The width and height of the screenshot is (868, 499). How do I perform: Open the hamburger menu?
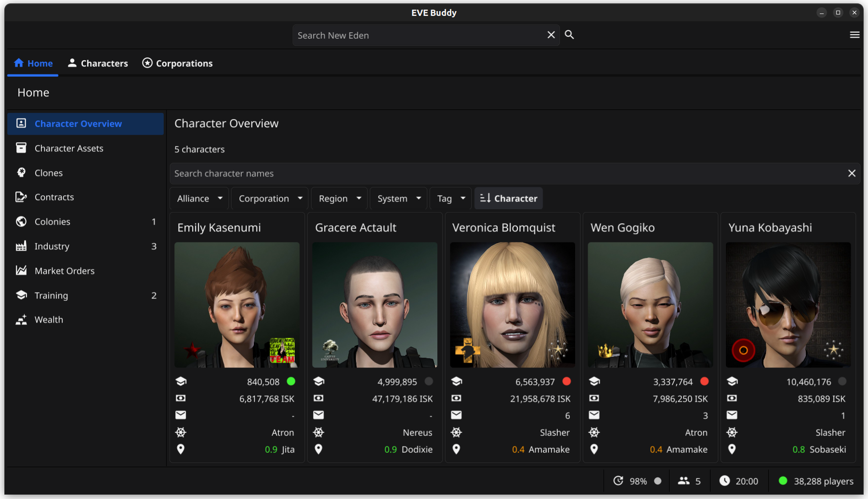[x=855, y=35]
